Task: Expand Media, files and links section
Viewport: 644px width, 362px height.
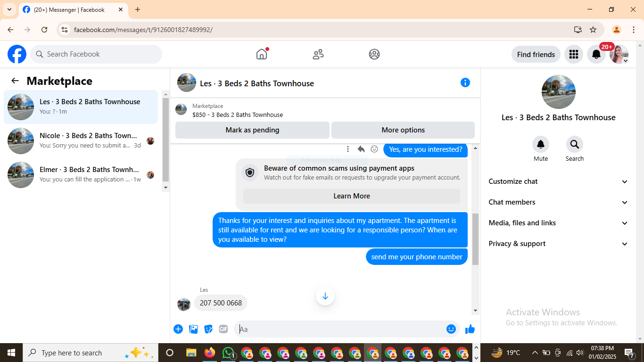Action: point(559,223)
